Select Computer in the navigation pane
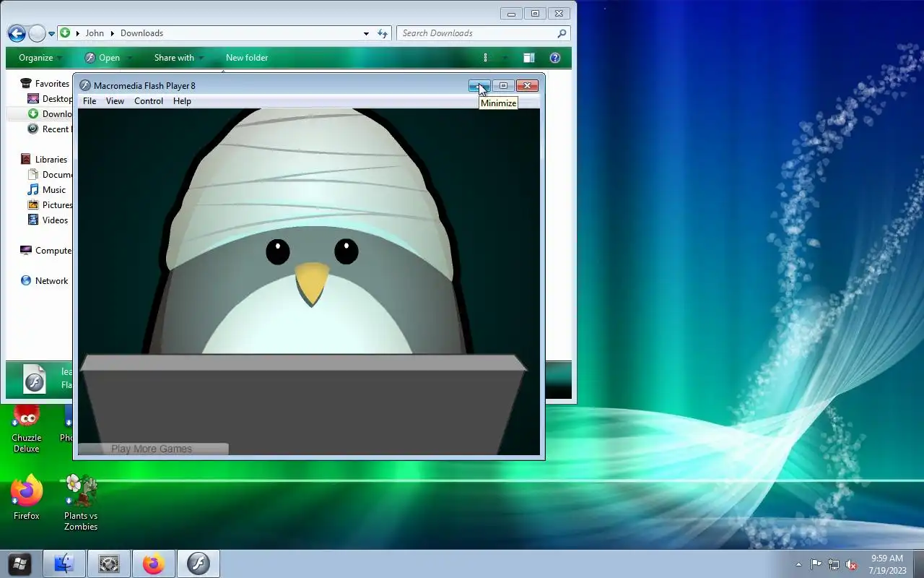924x578 pixels. [x=45, y=251]
